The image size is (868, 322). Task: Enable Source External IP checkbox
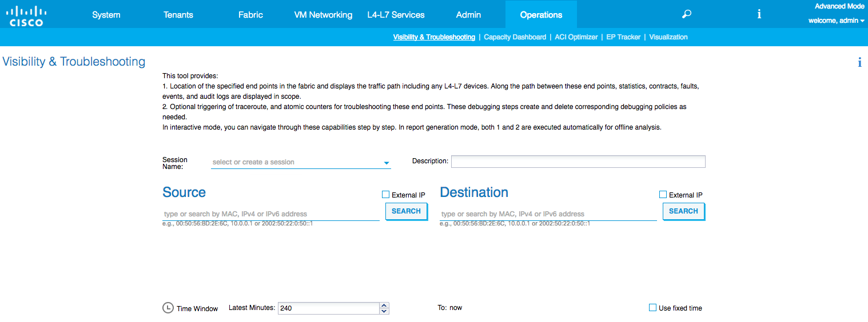click(x=385, y=195)
